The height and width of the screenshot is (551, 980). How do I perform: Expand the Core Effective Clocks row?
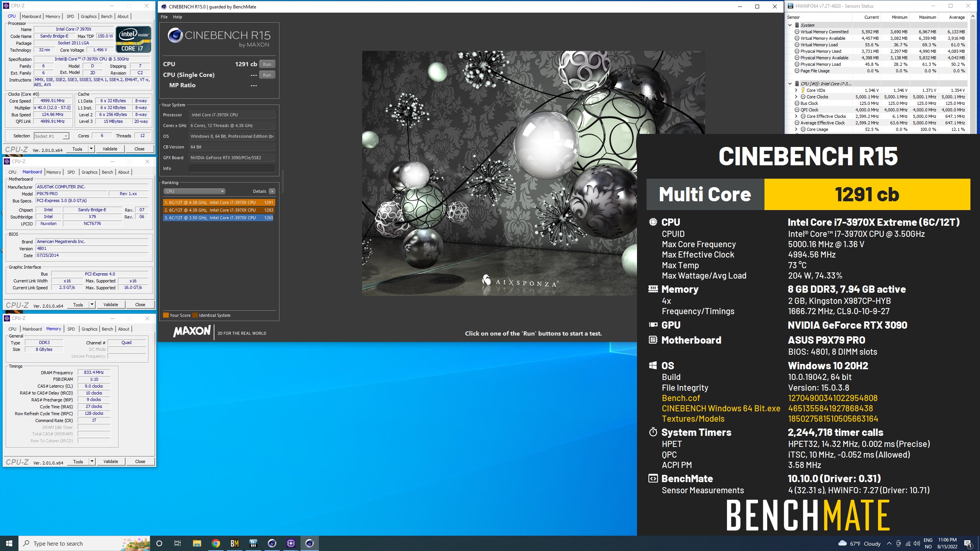(x=796, y=116)
